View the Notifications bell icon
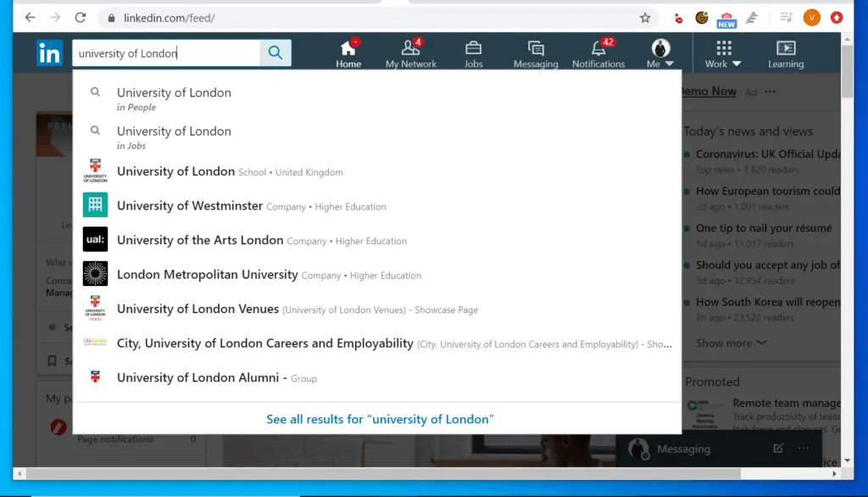The width and height of the screenshot is (868, 497). 598,48
